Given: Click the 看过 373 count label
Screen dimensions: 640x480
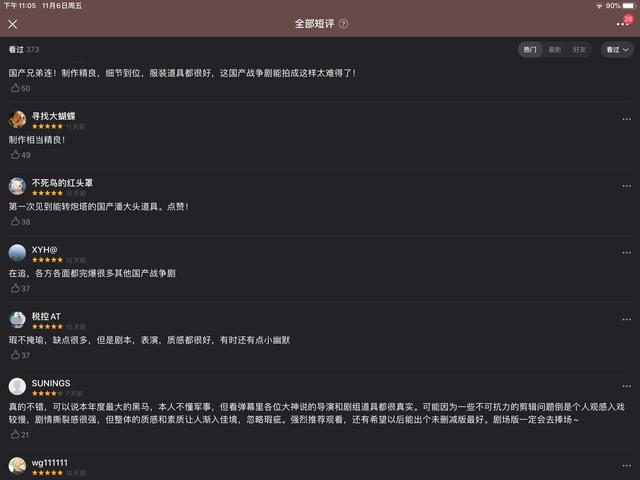Looking at the screenshot, I should point(24,49).
